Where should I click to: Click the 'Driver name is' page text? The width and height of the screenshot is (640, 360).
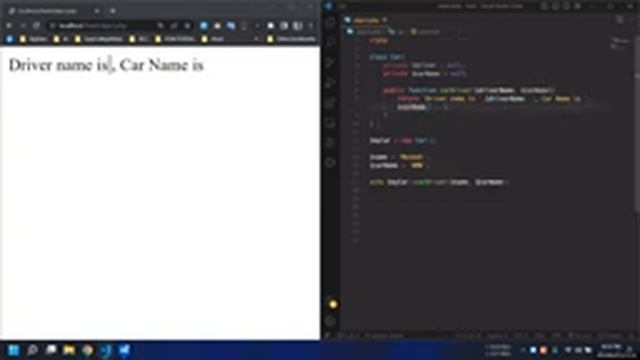pyautogui.click(x=59, y=65)
